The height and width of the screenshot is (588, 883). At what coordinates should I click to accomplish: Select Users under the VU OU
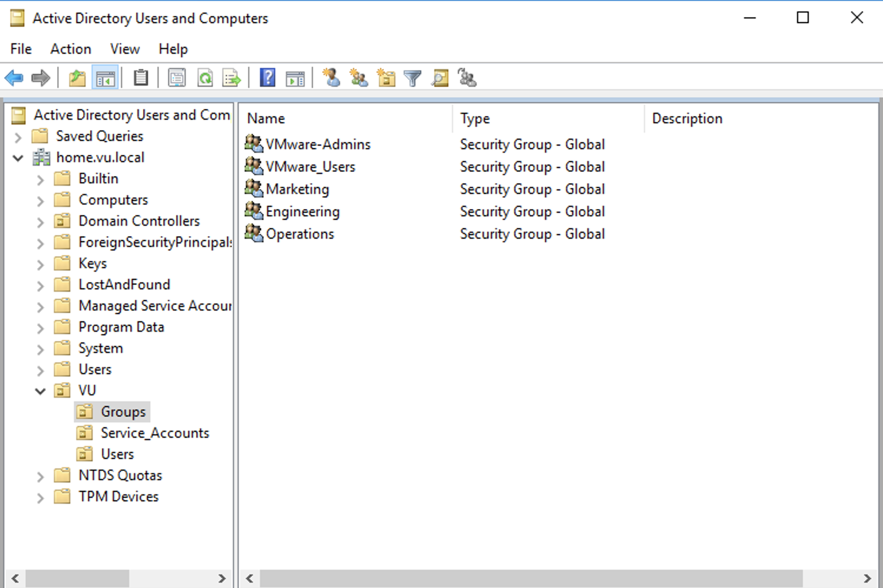[x=117, y=454]
